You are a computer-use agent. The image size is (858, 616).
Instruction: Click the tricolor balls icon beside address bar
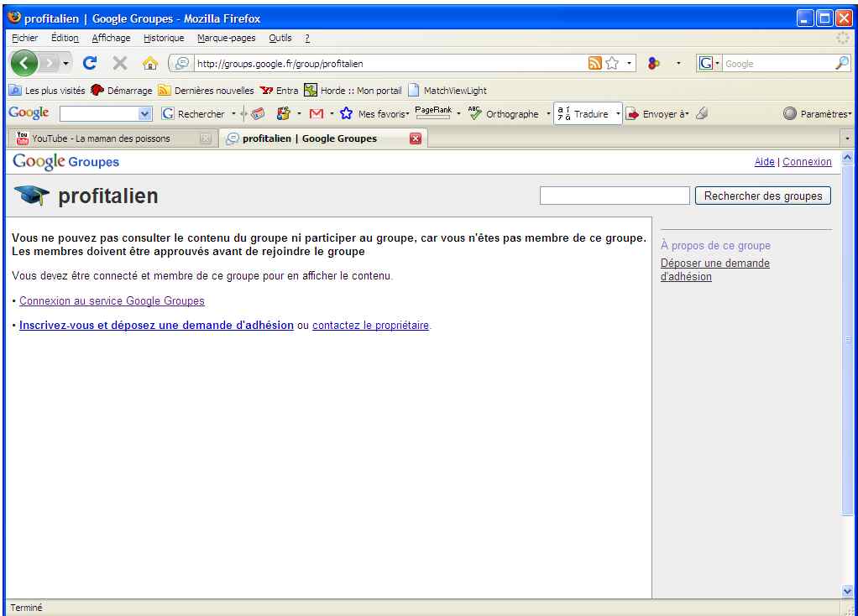653,64
